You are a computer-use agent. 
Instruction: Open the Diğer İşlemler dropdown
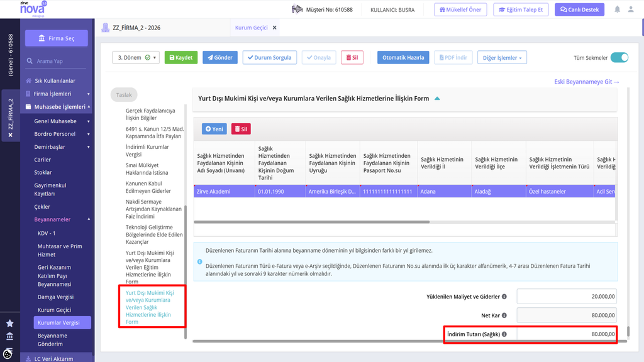(x=502, y=57)
